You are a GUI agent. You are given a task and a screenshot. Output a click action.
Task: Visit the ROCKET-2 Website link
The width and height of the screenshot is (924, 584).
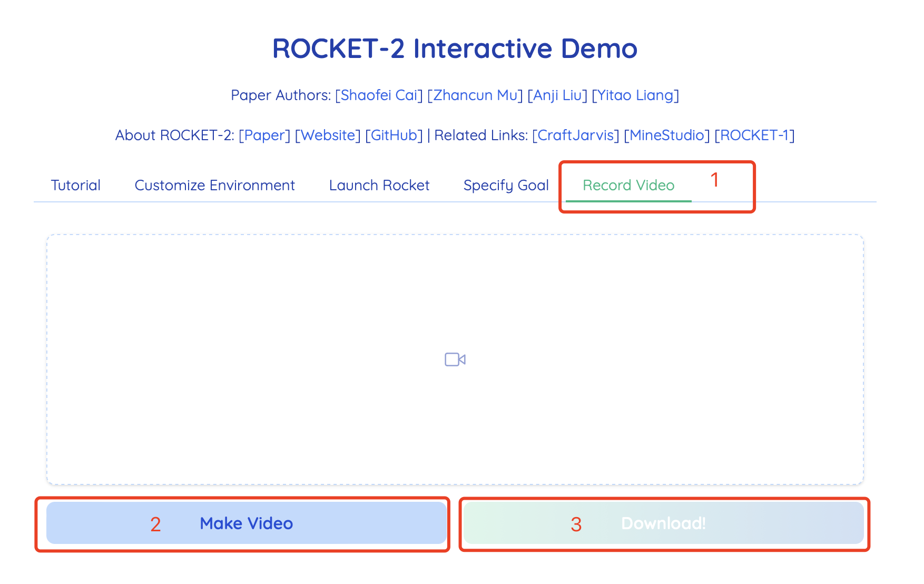point(328,135)
